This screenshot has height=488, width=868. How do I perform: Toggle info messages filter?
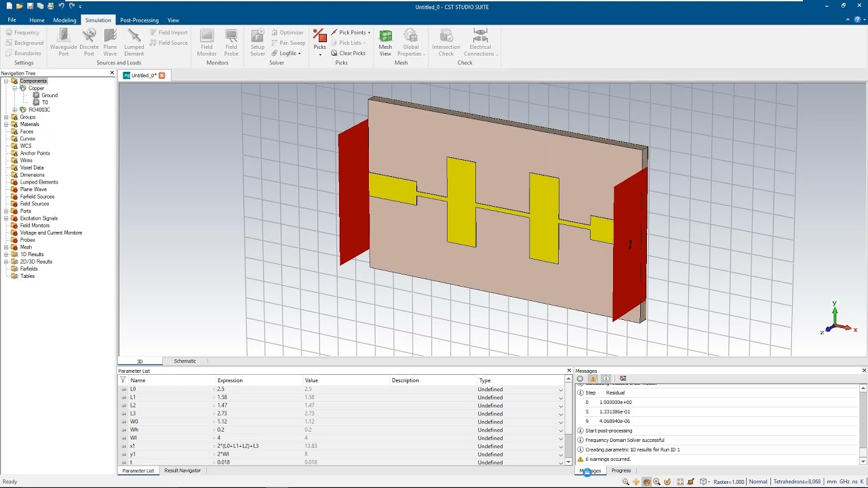coord(606,379)
